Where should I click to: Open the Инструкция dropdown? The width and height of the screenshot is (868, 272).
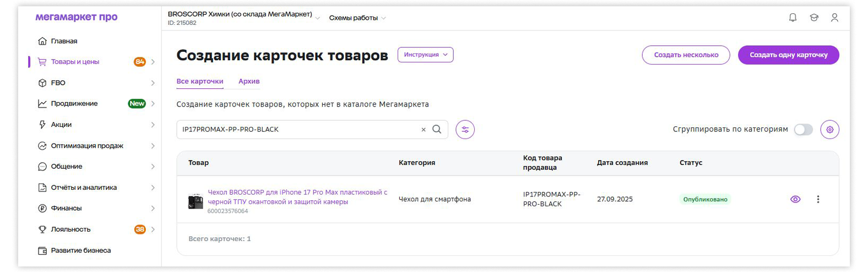425,55
